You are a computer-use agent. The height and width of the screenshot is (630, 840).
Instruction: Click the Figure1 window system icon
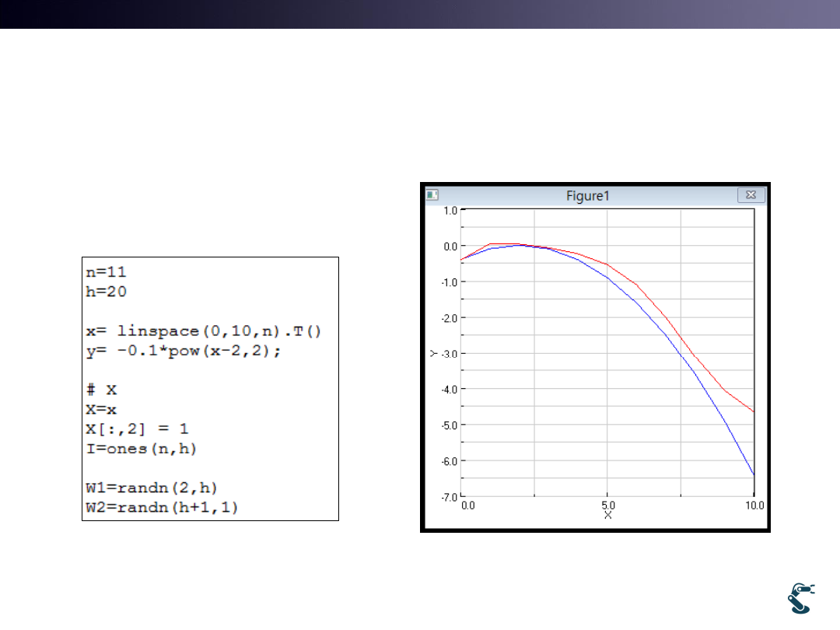click(x=433, y=196)
